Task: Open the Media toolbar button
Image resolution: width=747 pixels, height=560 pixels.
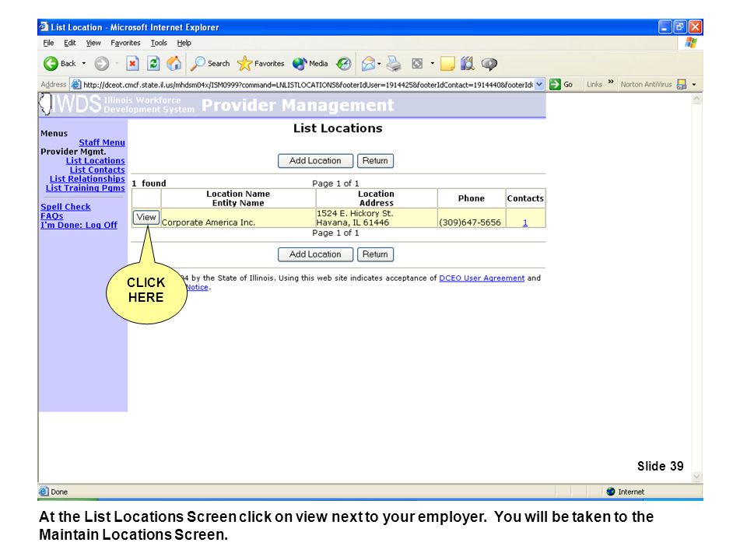Action: tap(310, 63)
